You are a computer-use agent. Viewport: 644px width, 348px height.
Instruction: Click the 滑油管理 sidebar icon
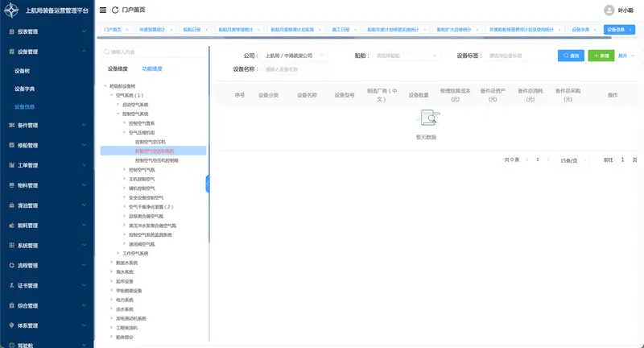point(12,205)
